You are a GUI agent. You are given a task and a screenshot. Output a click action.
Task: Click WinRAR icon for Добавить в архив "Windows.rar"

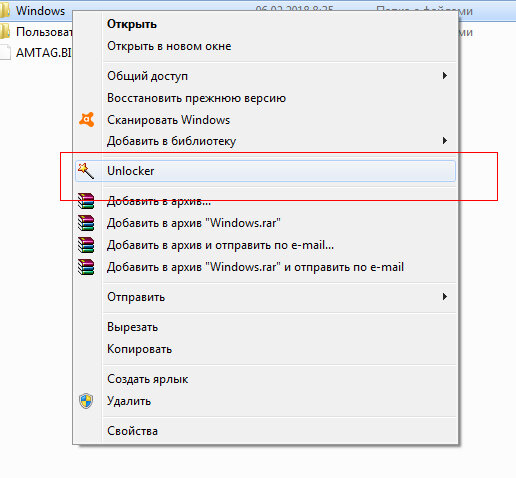(x=86, y=223)
